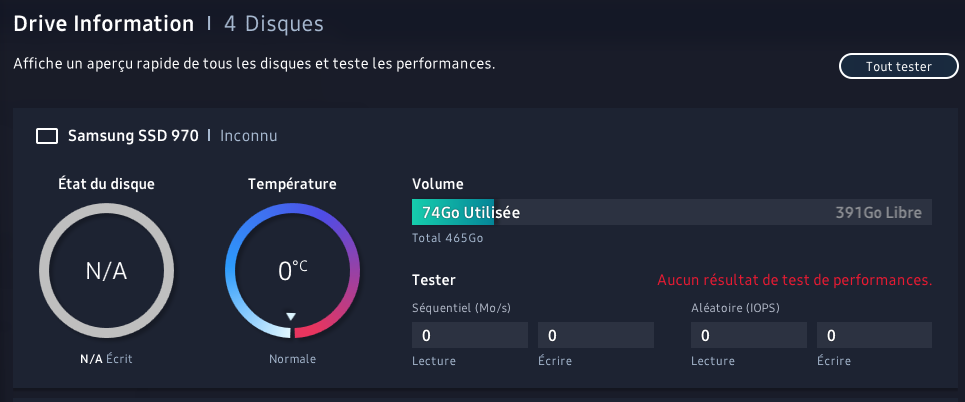
Task: Select the N/A Écrit label under gauge
Action: pos(106,359)
